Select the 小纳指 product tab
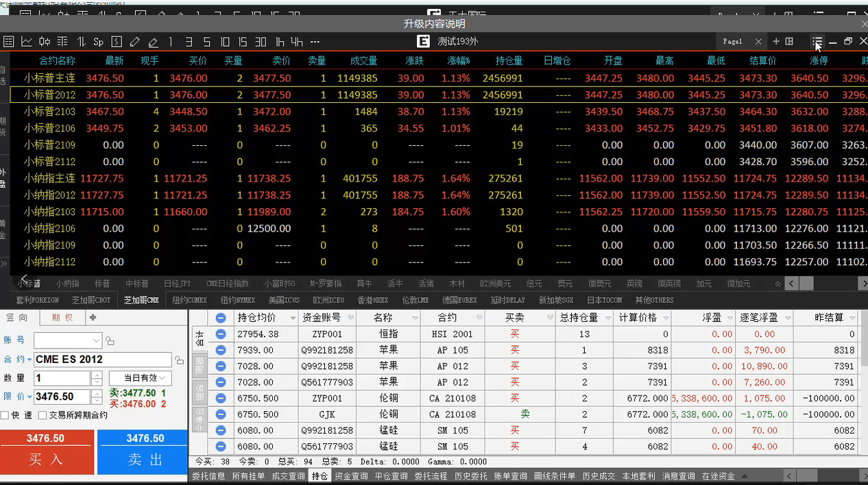Viewport: 868px width, 485px height. click(68, 284)
